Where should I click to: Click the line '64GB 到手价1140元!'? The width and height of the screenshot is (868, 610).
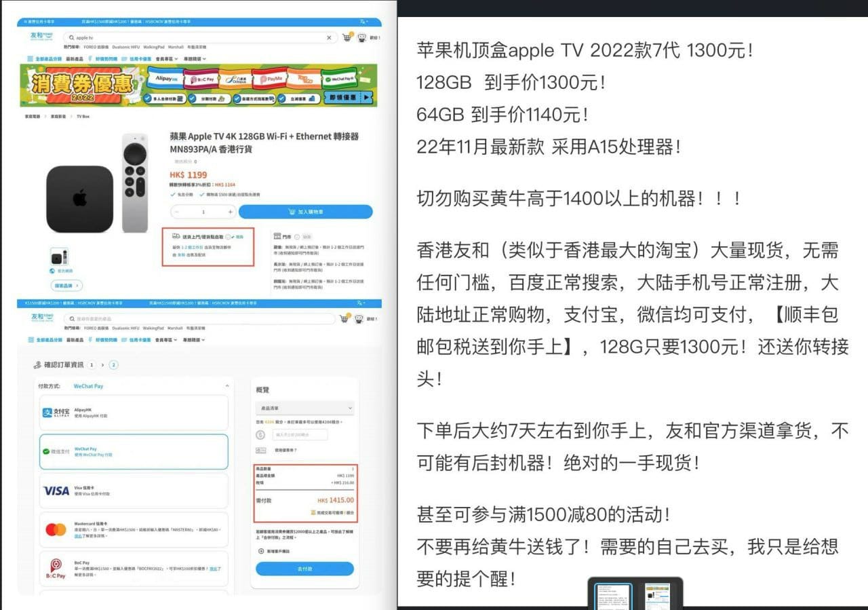[502, 115]
